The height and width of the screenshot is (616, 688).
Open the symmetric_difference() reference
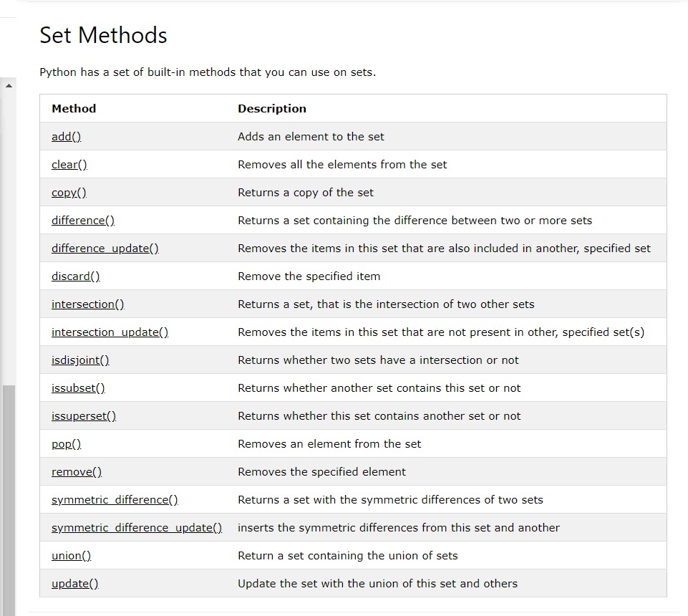[114, 499]
